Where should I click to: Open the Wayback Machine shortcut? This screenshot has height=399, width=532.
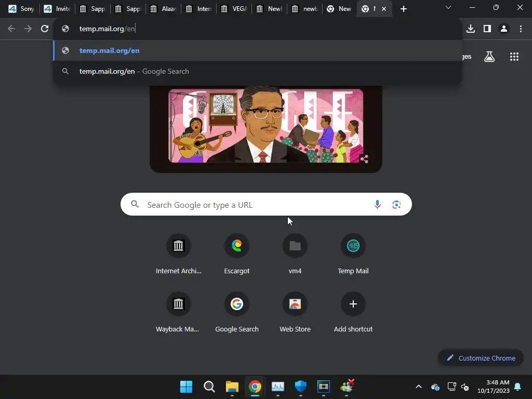[x=179, y=312]
